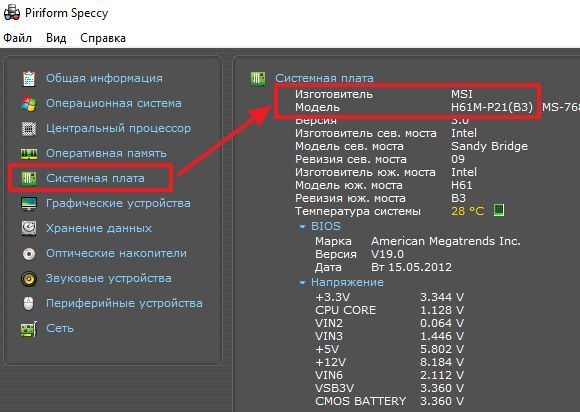Click the Звуковые устройства speaker icon
Viewport: 580px width, 412px height.
[x=29, y=278]
